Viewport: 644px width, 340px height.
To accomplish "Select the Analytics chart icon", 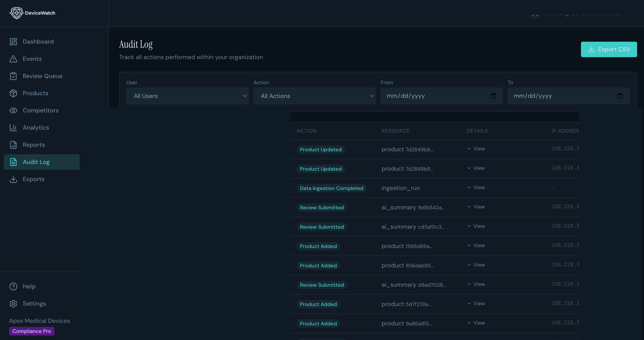I will click(13, 127).
